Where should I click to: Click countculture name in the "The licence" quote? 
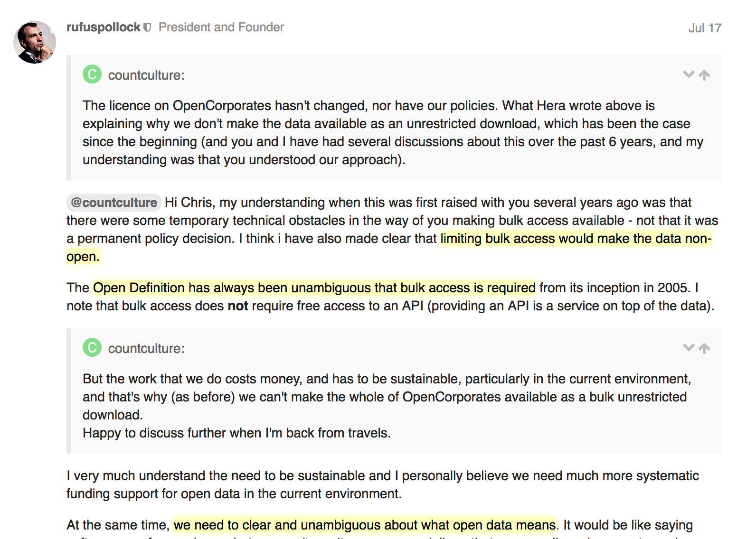[146, 75]
